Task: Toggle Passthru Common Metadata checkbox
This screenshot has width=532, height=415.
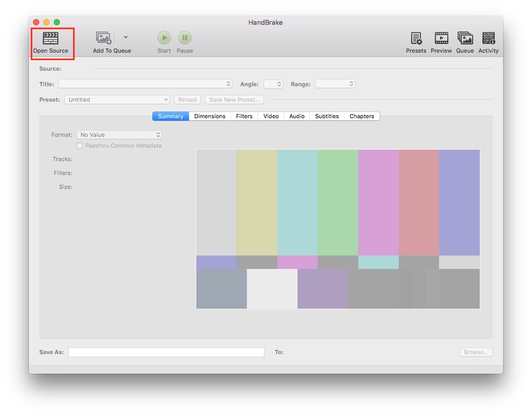Action: [x=80, y=146]
